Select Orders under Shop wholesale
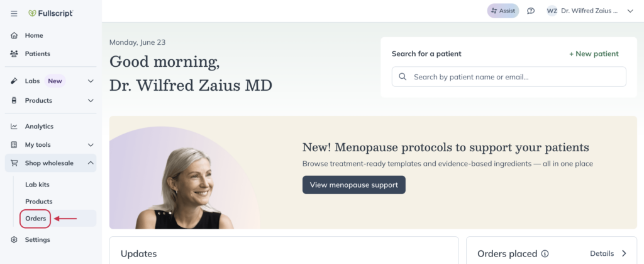The width and height of the screenshot is (644, 264). [x=35, y=219]
